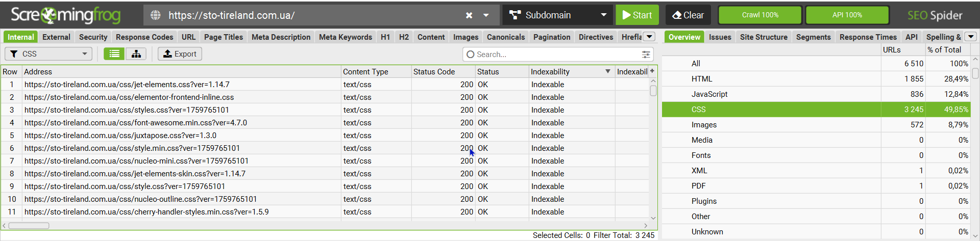This screenshot has width=980, height=241.
Task: Switch to the Response Codes tab
Action: coord(144,37)
